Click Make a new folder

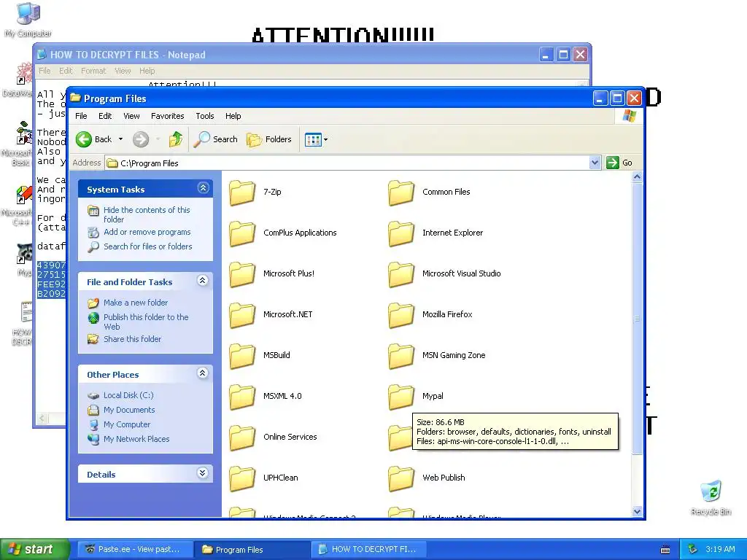coord(136,303)
